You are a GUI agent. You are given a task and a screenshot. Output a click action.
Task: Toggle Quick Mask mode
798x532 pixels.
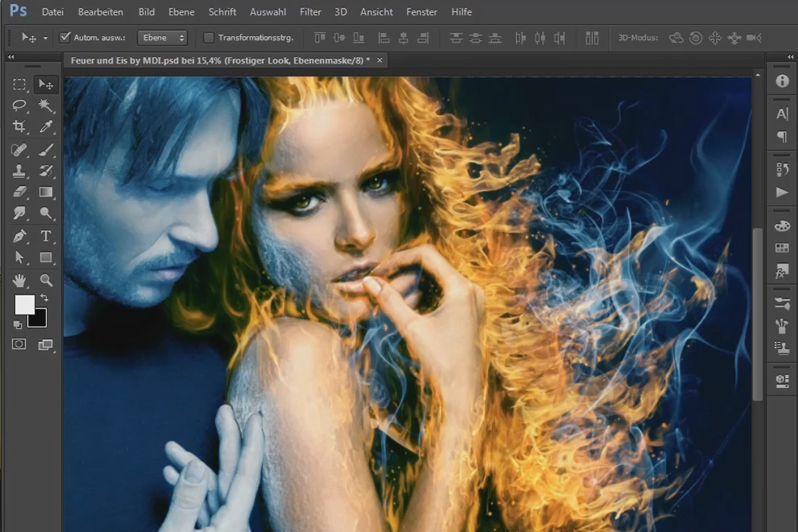click(19, 344)
